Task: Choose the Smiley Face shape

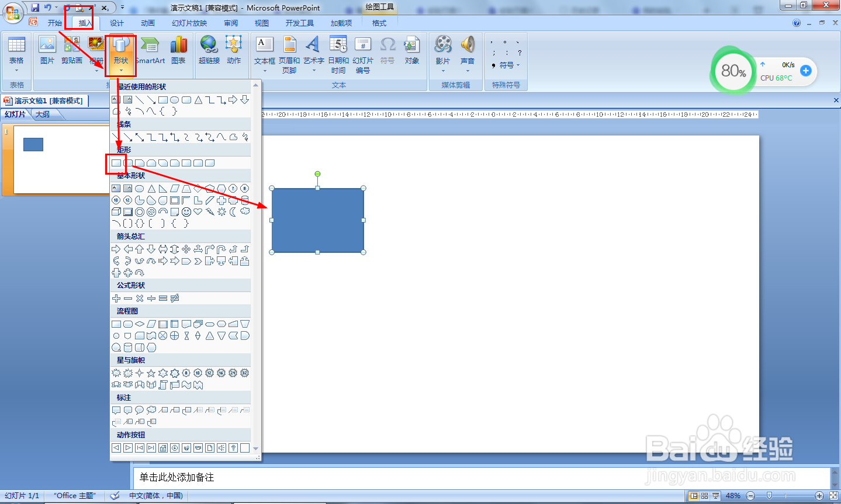Action: (x=186, y=211)
